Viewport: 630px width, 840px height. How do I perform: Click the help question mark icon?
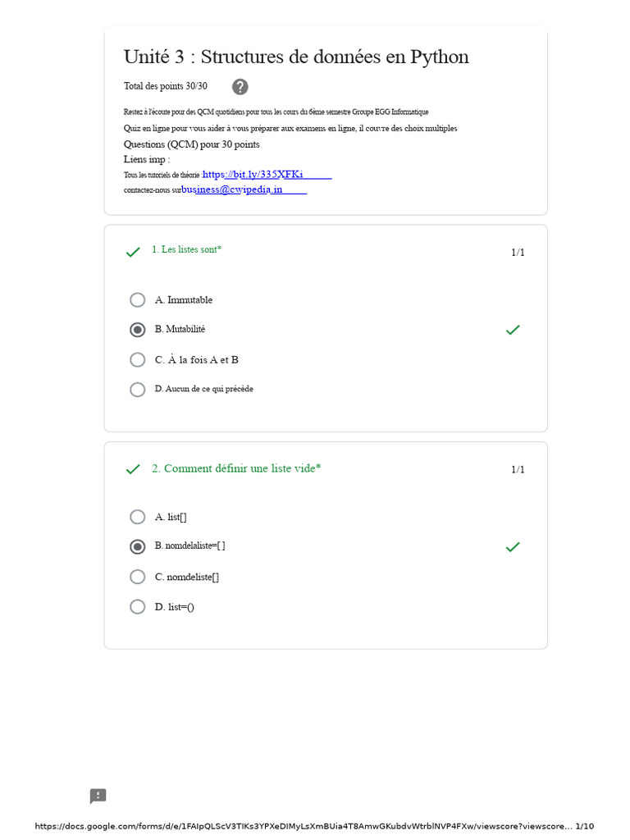pos(240,87)
